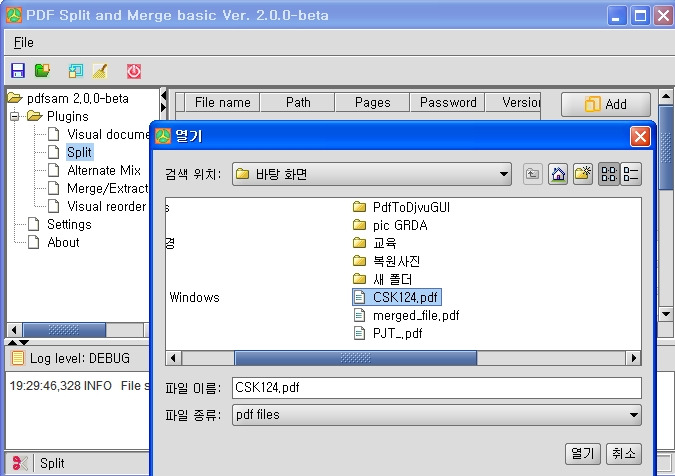Click the Save environment toolbar icon
This screenshot has width=675, height=476.
(x=18, y=71)
